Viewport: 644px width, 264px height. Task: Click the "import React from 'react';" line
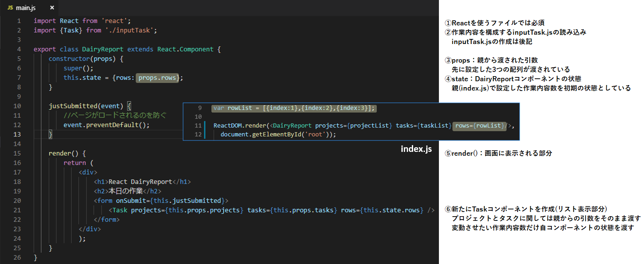click(82, 21)
